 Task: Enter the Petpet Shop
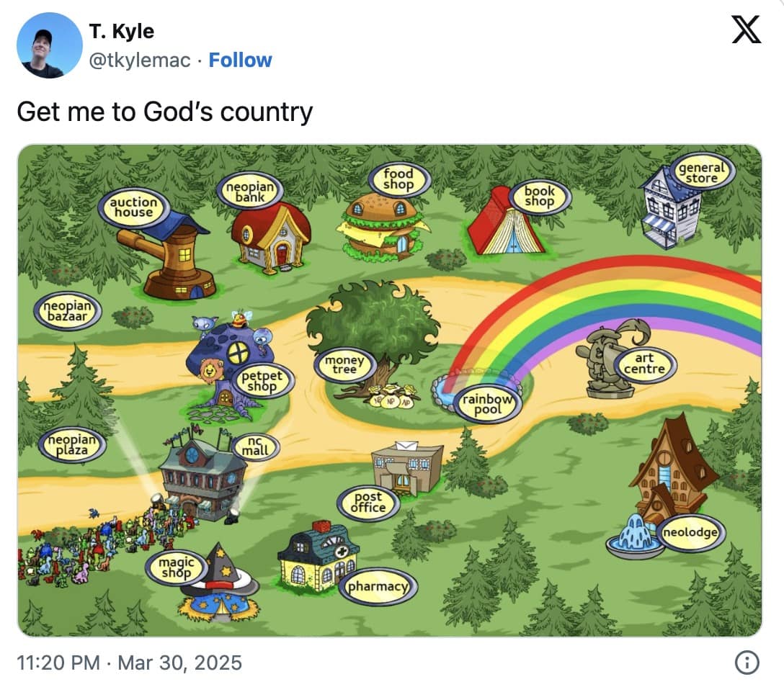click(231, 353)
